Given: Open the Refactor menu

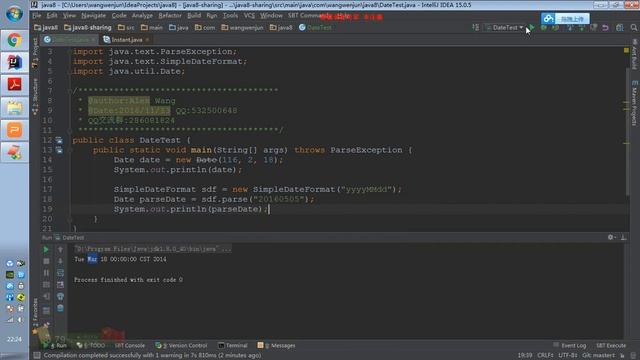Looking at the screenshot, I should [x=170, y=16].
